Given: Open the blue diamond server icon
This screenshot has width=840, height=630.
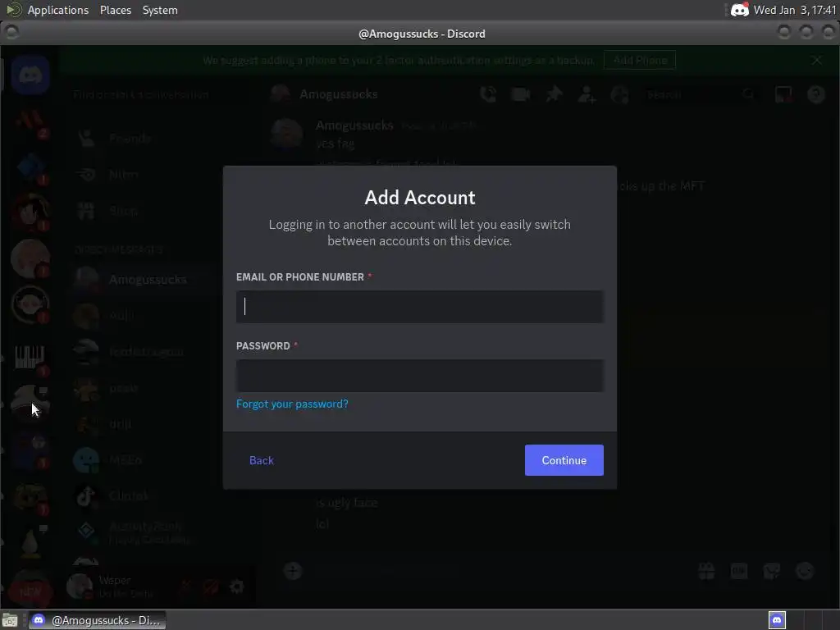Looking at the screenshot, I should coord(30,167).
